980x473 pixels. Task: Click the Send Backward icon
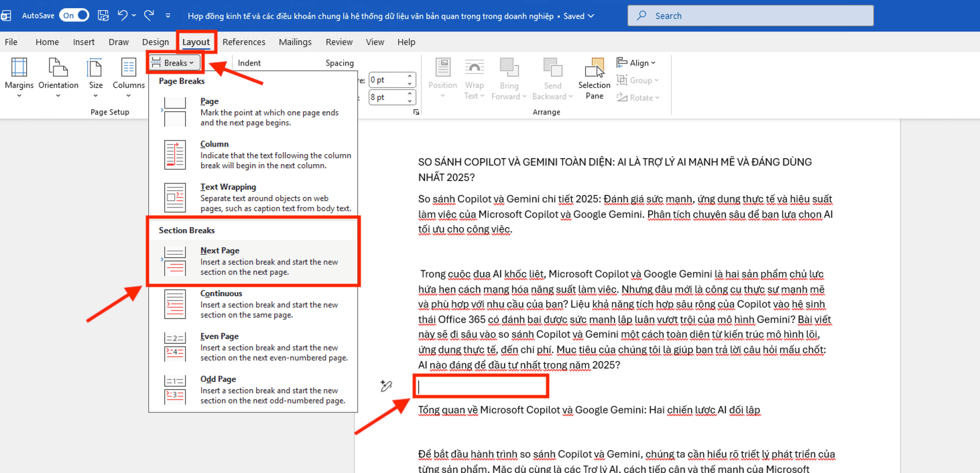[x=553, y=68]
